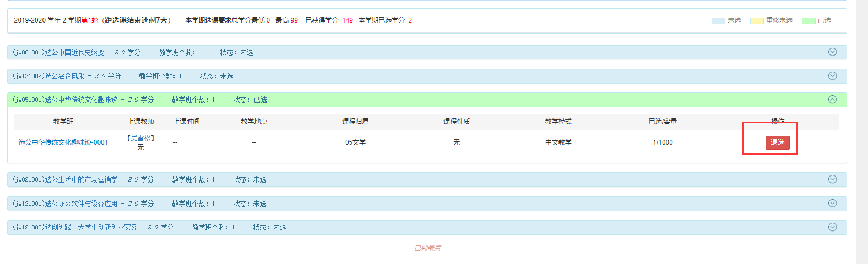Click the blue 未选 legend swatch

718,21
